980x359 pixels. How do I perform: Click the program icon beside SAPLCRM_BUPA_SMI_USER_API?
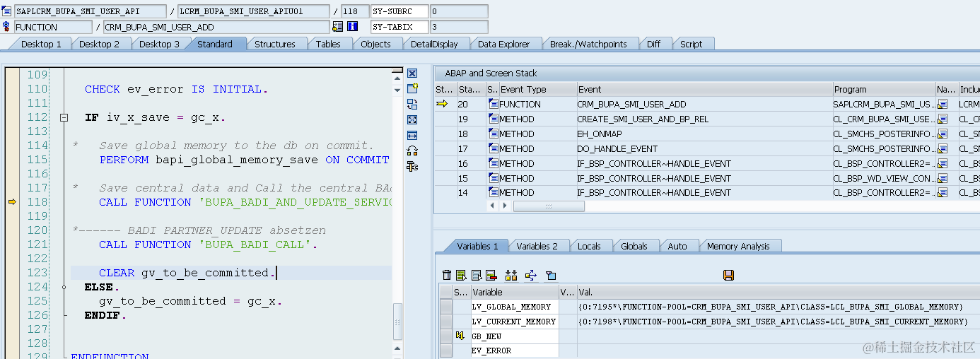6,11
